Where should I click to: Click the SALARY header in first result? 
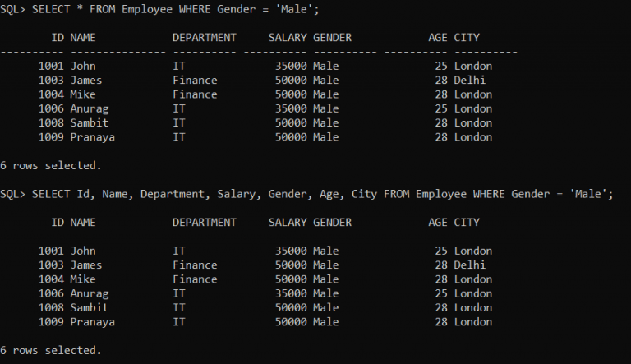[x=288, y=38]
